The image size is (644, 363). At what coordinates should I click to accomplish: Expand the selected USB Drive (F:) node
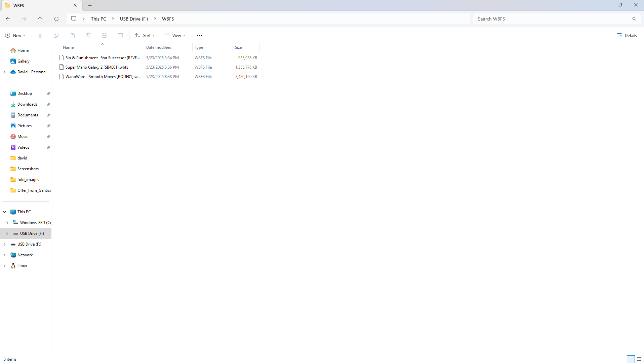(x=7, y=233)
